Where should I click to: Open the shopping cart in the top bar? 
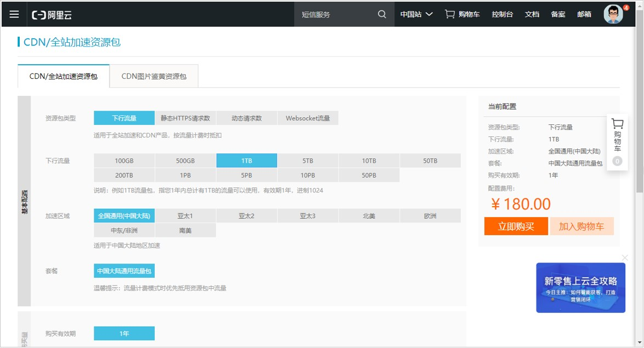pos(462,14)
